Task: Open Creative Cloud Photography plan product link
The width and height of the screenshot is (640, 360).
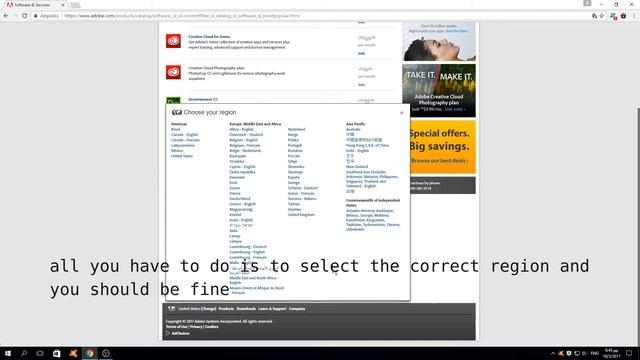Action: [x=216, y=68]
